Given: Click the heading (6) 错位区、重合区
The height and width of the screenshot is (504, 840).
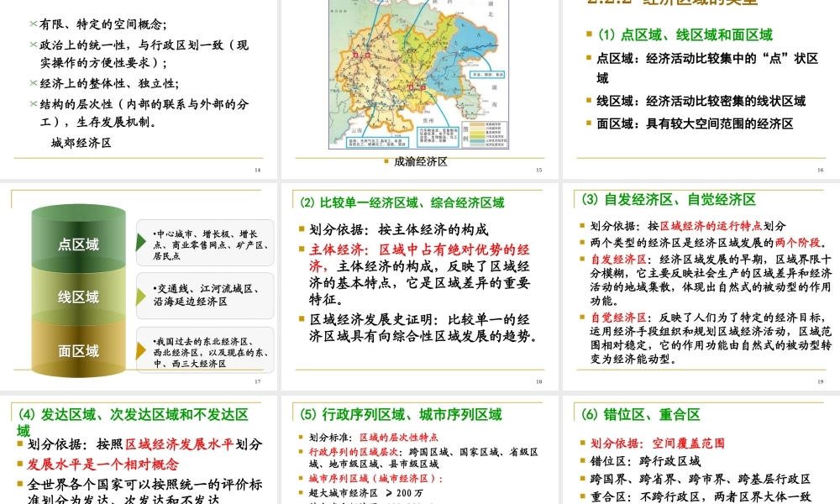Looking at the screenshot, I should pos(642,414).
